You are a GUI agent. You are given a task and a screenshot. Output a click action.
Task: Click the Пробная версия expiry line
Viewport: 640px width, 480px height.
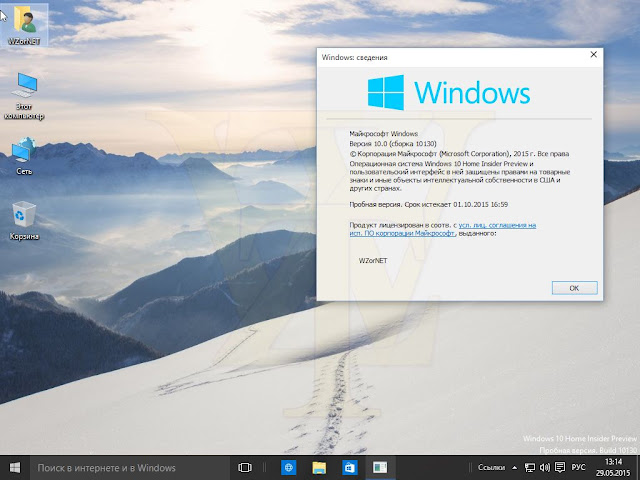429,204
